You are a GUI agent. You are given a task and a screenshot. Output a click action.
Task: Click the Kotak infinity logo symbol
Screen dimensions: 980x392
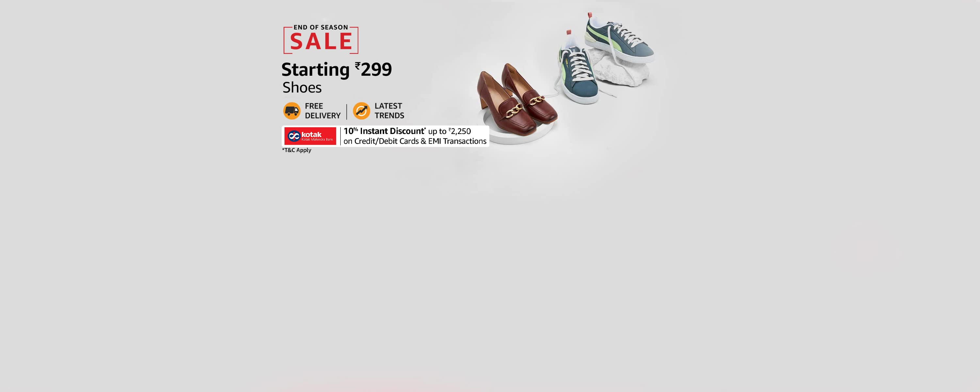pos(294,136)
